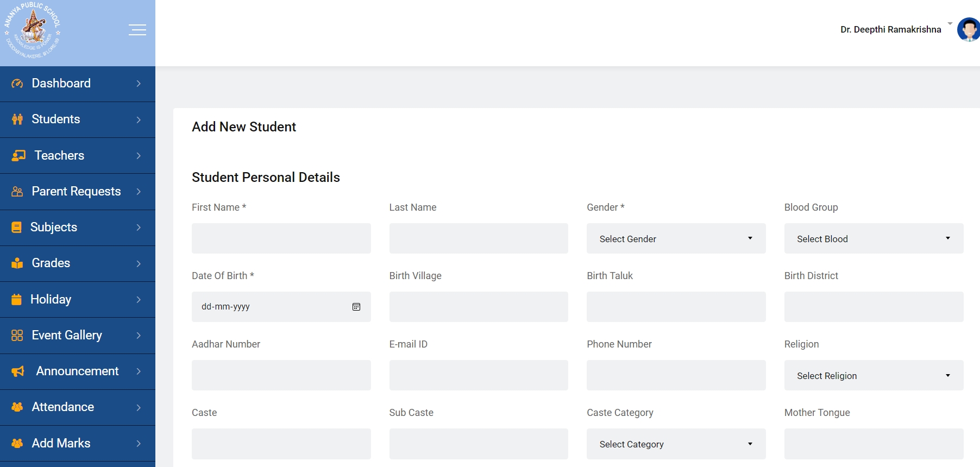Screen dimensions: 980x467
Task: Open the Select Category caste dropdown
Action: click(676, 444)
